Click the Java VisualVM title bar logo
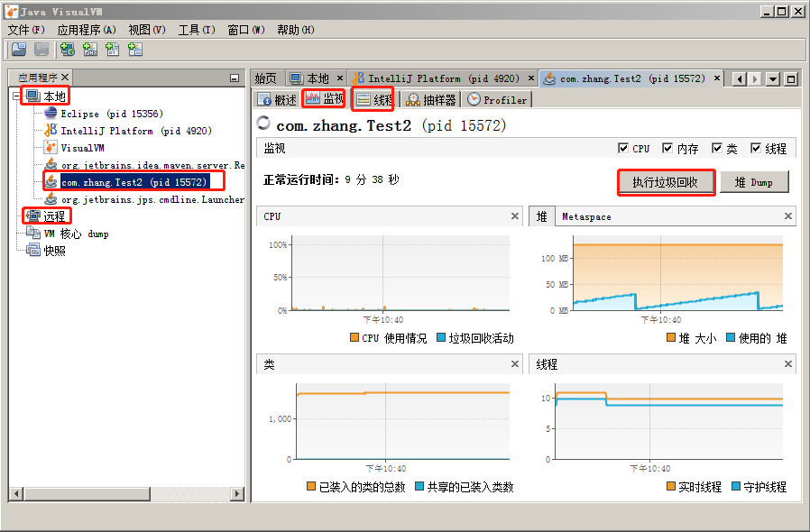810x532 pixels. point(12,11)
